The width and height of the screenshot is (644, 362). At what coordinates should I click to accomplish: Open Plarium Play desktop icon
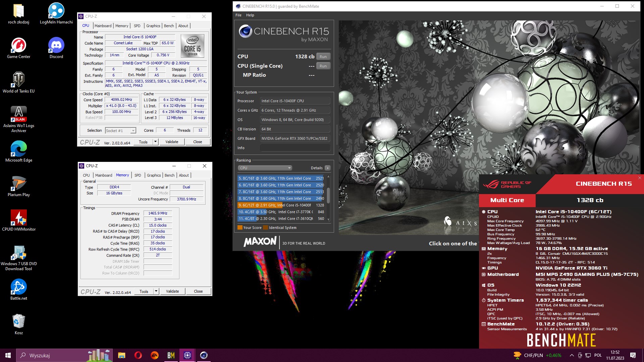coord(18,186)
